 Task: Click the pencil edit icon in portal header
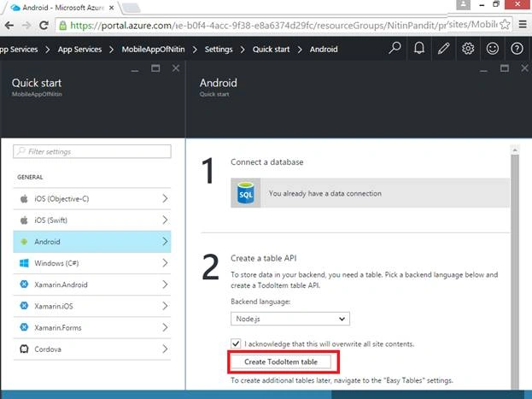(x=443, y=49)
